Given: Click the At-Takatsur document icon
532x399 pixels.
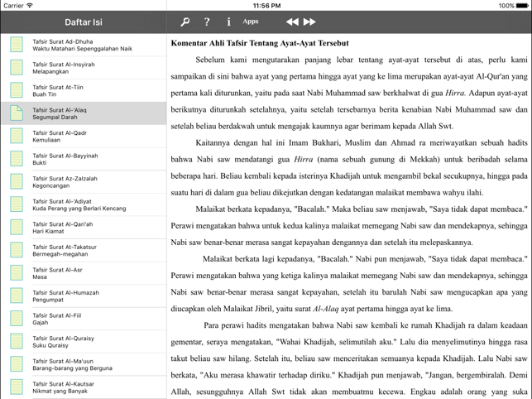Looking at the screenshot, I should pyautogui.click(x=17, y=250).
